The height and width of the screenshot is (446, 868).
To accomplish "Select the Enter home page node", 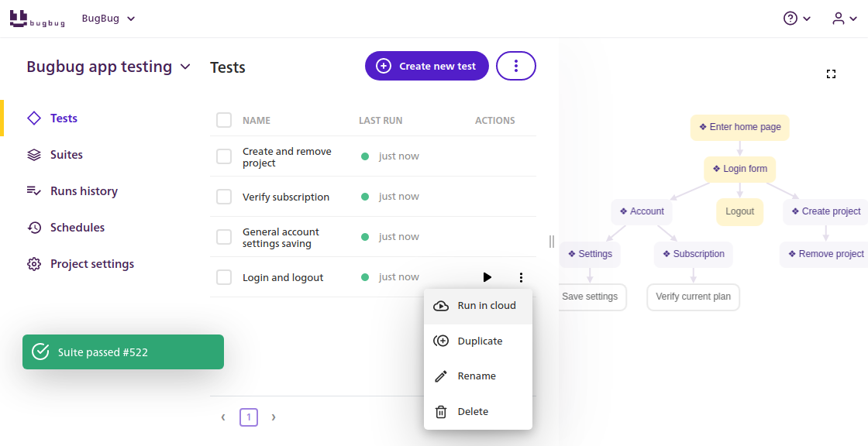I will point(739,127).
